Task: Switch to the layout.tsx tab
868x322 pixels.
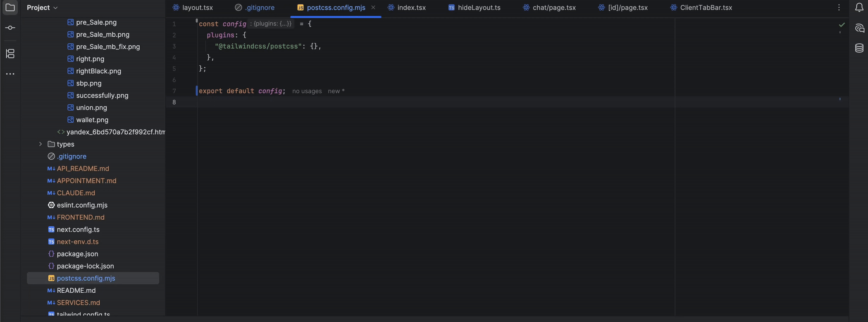Action: (x=193, y=7)
